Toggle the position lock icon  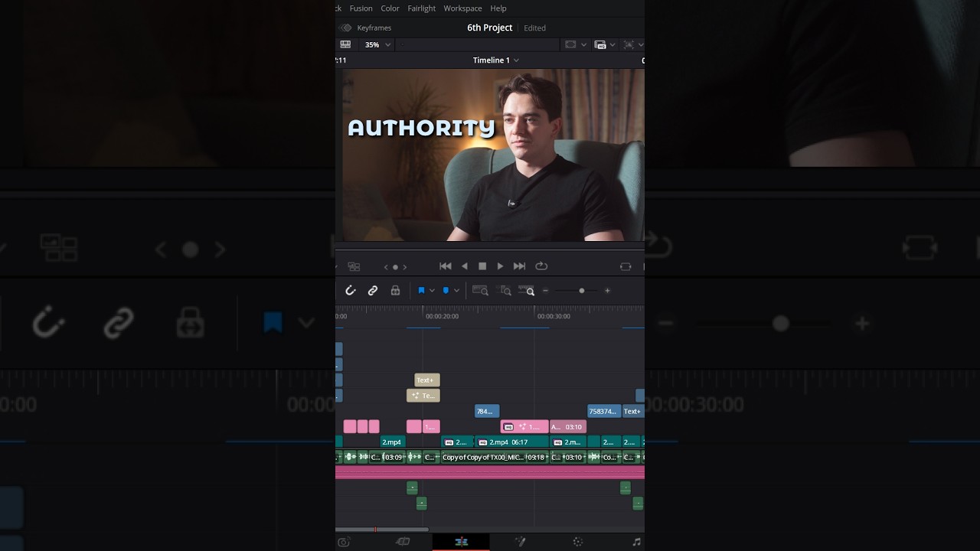pos(395,291)
